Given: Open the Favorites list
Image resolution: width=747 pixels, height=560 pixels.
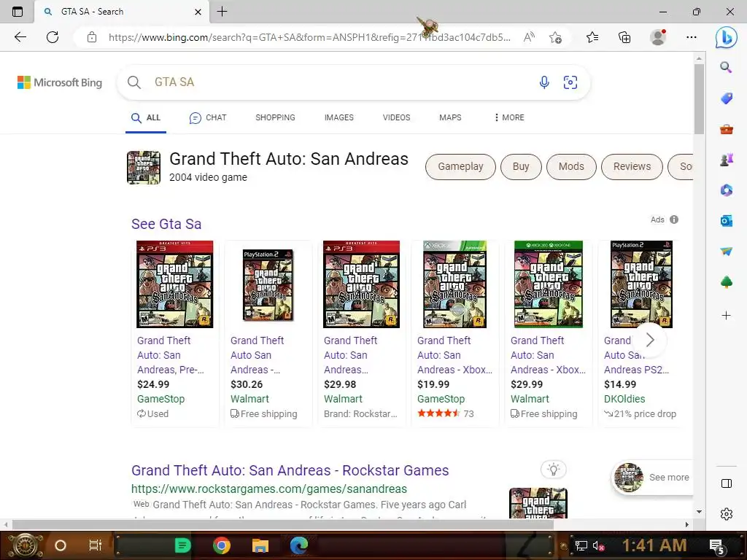Looking at the screenshot, I should [x=592, y=37].
